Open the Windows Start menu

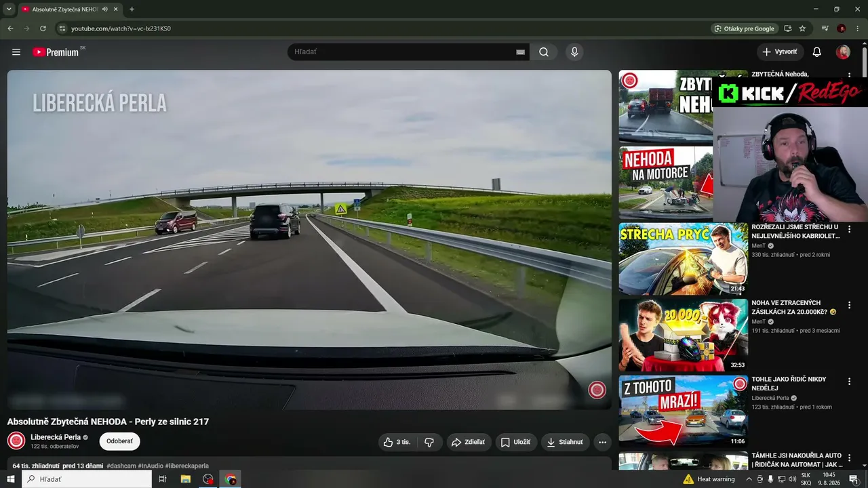coord(11,479)
